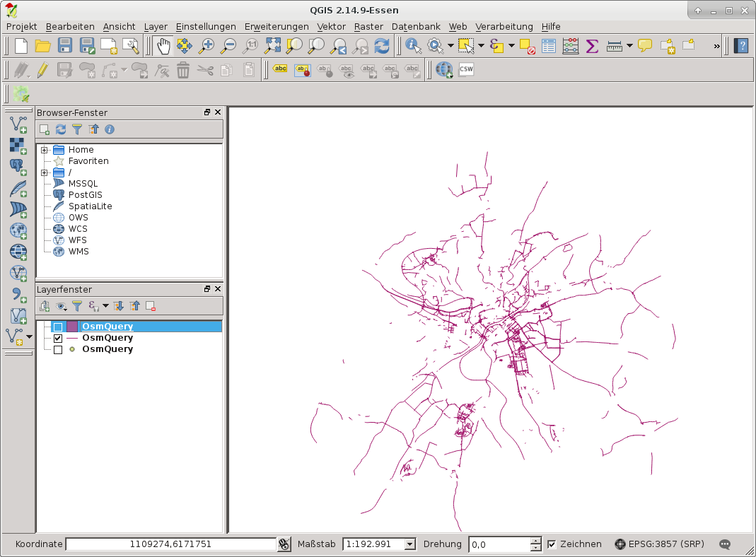The height and width of the screenshot is (557, 756).
Task: Click the Zoom Full extent icon
Action: [272, 47]
